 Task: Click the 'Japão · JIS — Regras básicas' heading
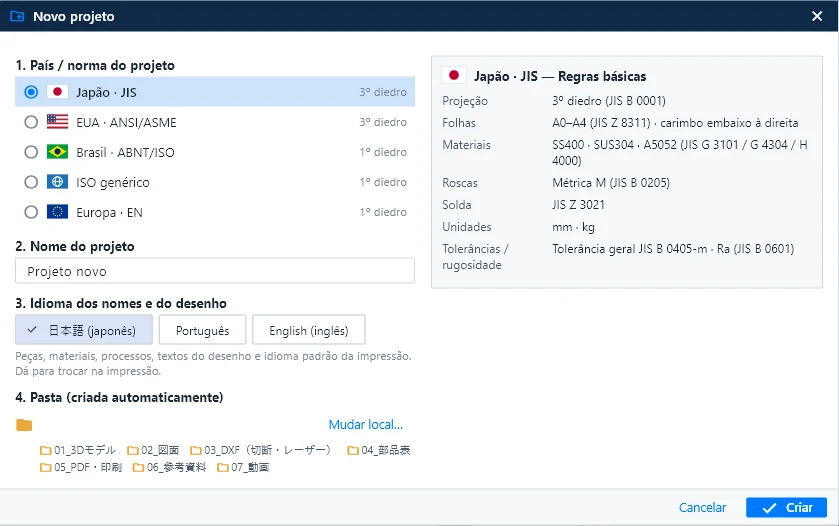(x=560, y=76)
